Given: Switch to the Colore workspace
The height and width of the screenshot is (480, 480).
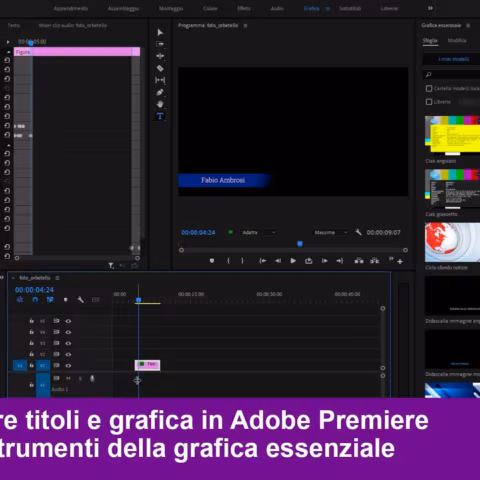Looking at the screenshot, I should coord(210,8).
